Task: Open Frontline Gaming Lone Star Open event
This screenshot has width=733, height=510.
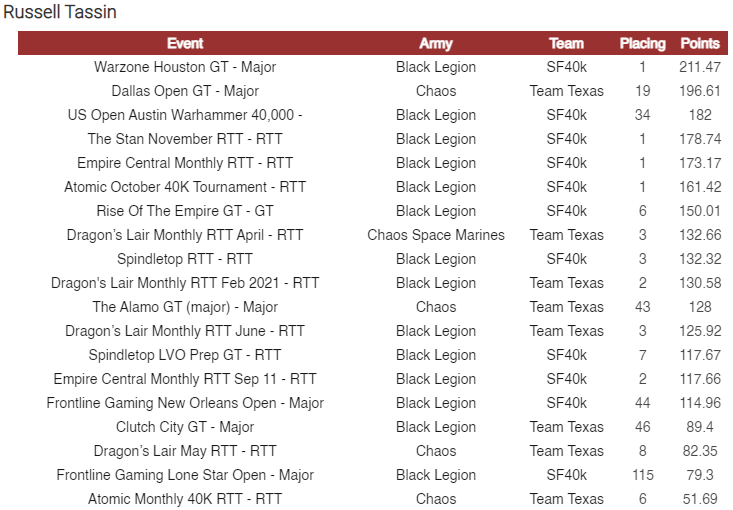Action: [185, 475]
